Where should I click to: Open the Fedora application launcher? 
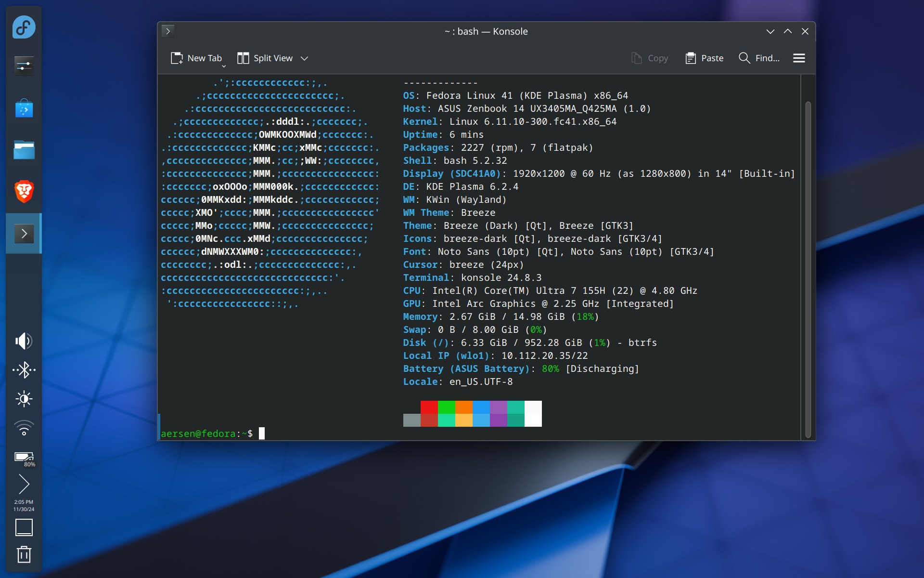(24, 27)
